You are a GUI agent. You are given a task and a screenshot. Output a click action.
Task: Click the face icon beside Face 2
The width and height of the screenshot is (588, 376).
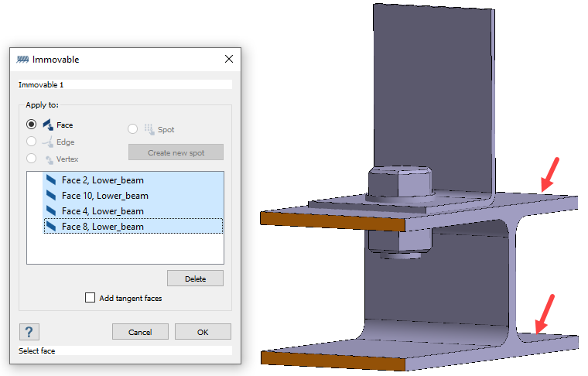pyautogui.click(x=52, y=180)
